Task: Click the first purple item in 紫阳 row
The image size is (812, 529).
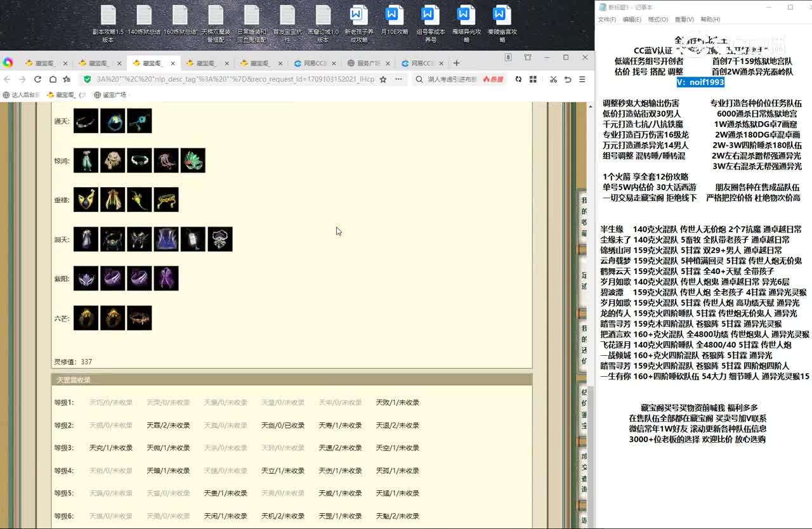Action: [x=86, y=278]
